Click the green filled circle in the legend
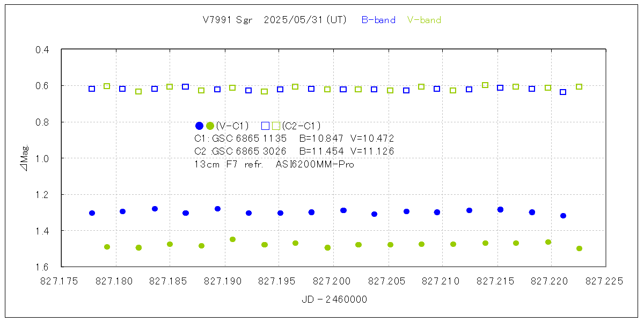 click(210, 126)
